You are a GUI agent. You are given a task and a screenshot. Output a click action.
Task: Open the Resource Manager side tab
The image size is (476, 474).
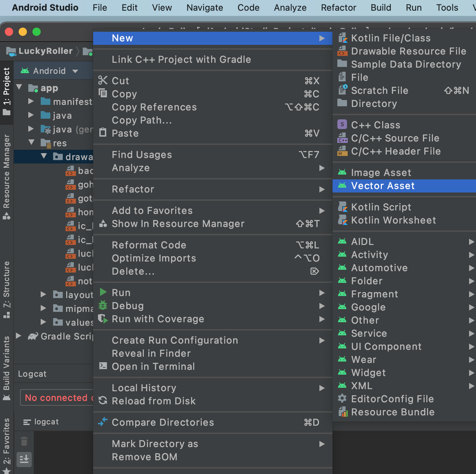(x=7, y=177)
